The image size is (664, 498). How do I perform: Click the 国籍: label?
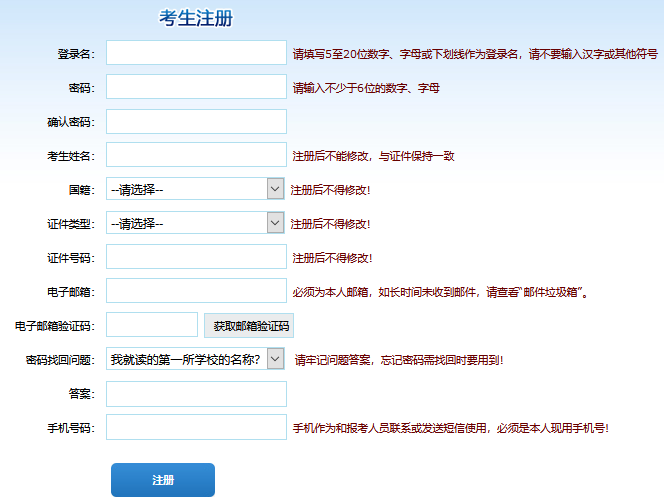point(82,190)
